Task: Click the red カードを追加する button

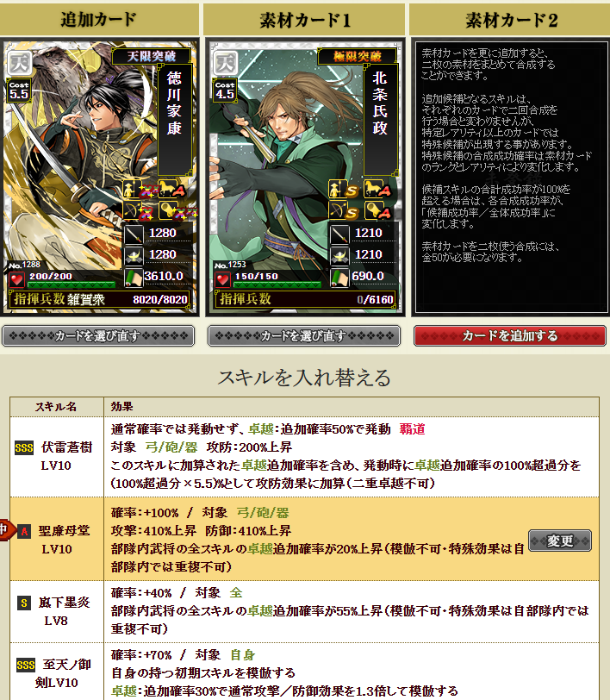Action: pos(510,335)
